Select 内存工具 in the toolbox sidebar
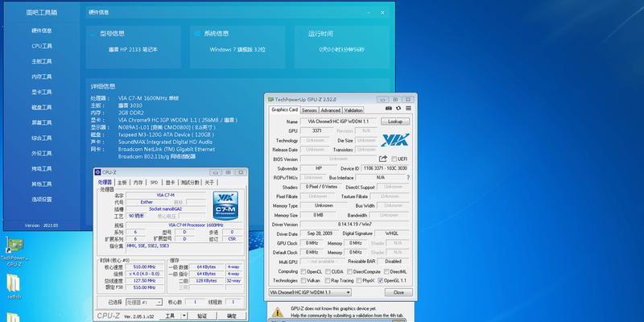Screen dimensions: 644x322 pos(42,76)
